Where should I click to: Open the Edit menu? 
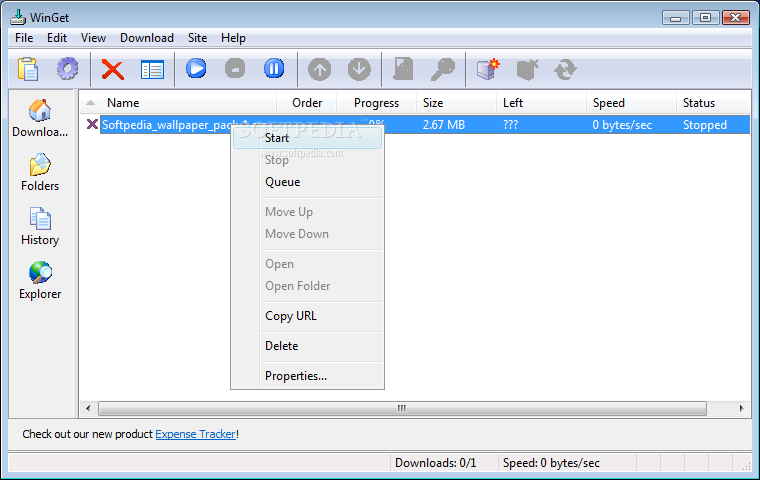pyautogui.click(x=57, y=38)
